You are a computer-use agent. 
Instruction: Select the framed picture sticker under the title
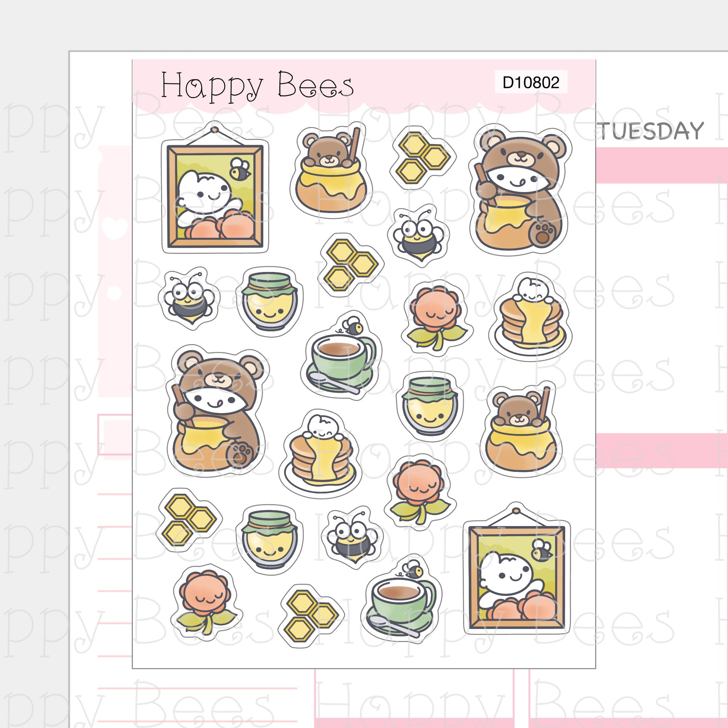pos(215,187)
